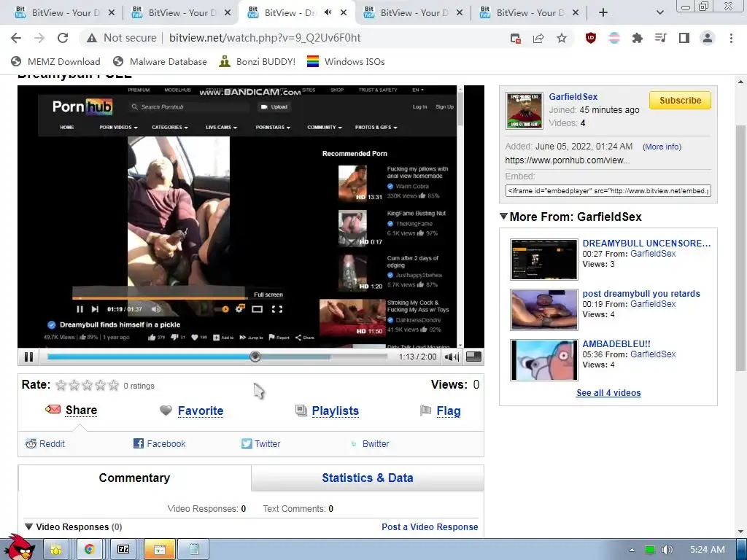Click the page vertical scrollbar
This screenshot has width=747, height=560.
pyautogui.click(x=740, y=248)
